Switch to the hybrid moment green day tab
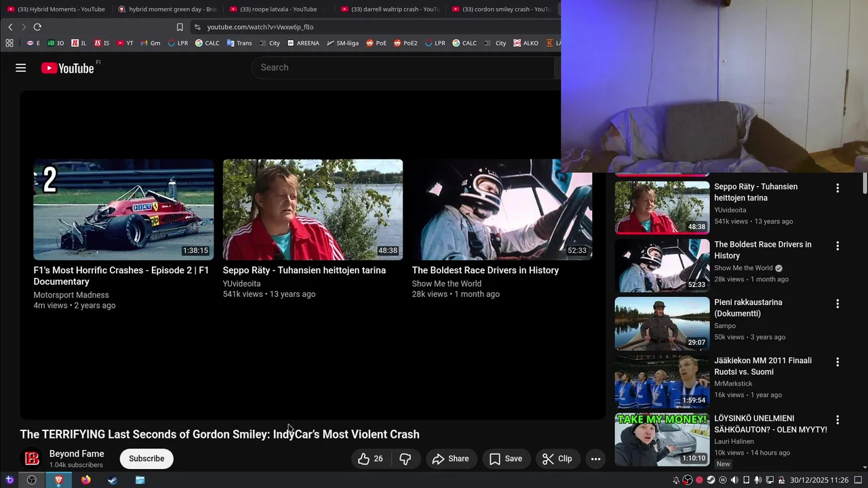 pyautogui.click(x=167, y=9)
